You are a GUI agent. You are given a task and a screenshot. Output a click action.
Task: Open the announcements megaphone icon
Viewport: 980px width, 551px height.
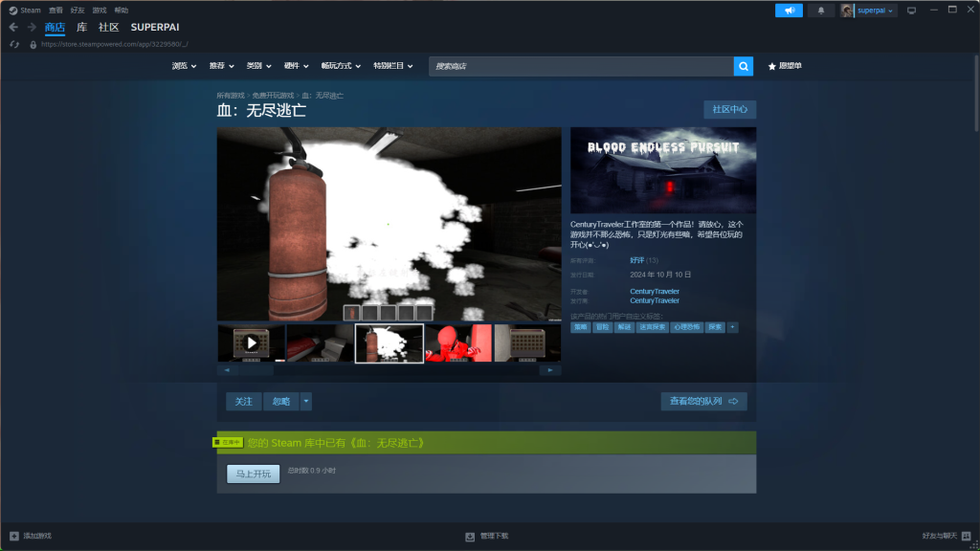789,11
